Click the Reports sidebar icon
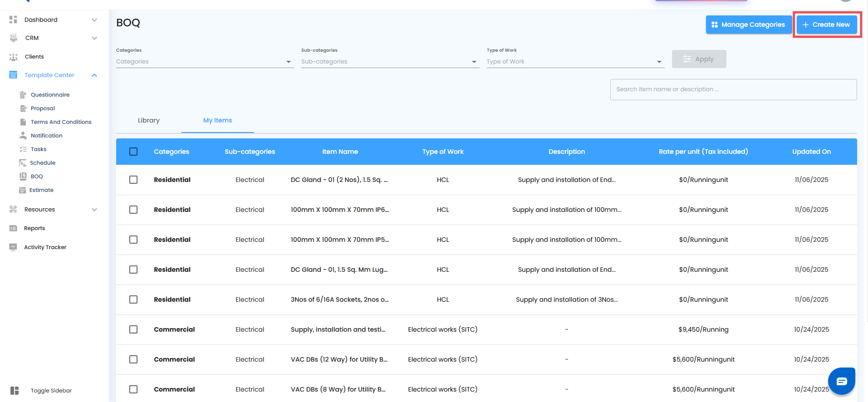Image resolution: width=868 pixels, height=402 pixels. click(x=13, y=228)
